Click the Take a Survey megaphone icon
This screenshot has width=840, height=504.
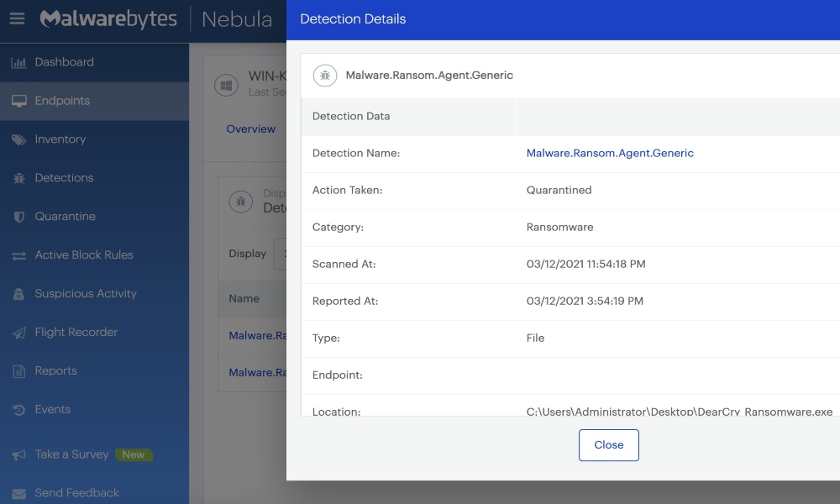(x=18, y=454)
